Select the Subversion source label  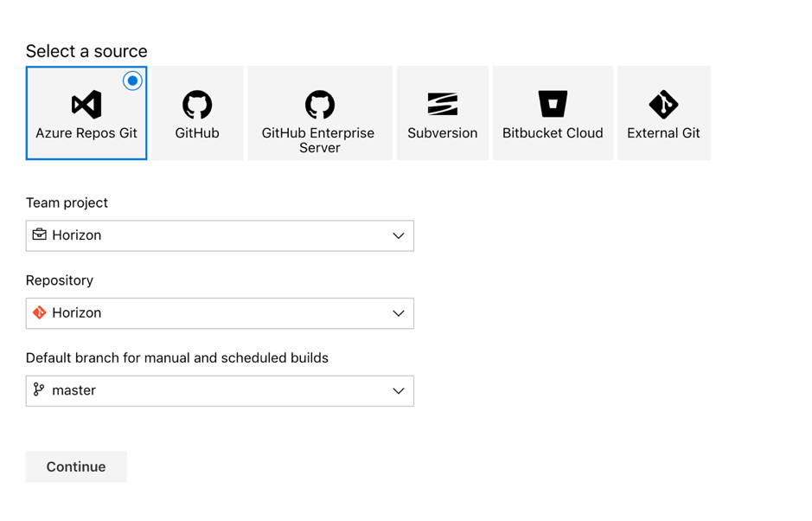pyautogui.click(x=442, y=133)
